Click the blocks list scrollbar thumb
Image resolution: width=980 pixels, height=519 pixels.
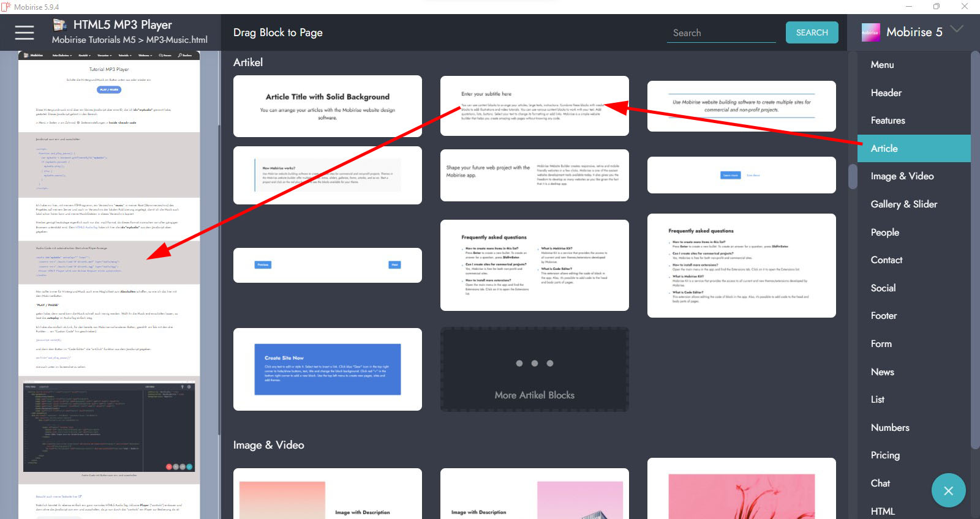click(x=853, y=176)
